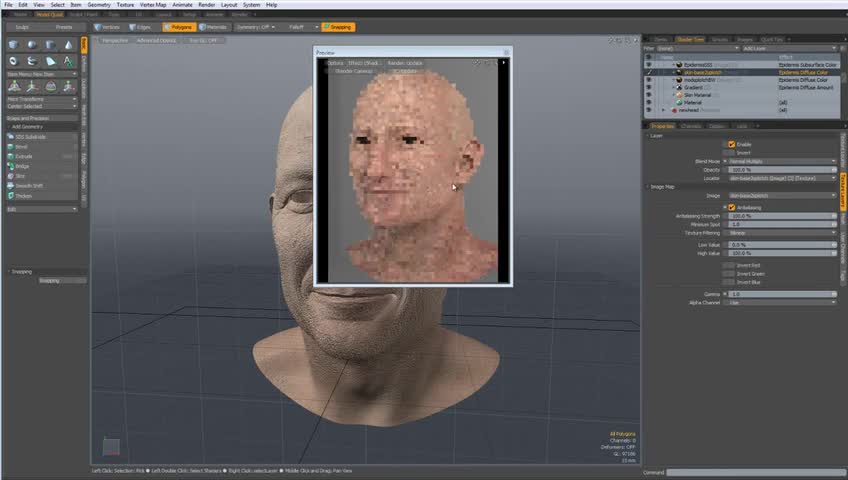
Task: Activate the text tool icon
Action: (x=69, y=61)
